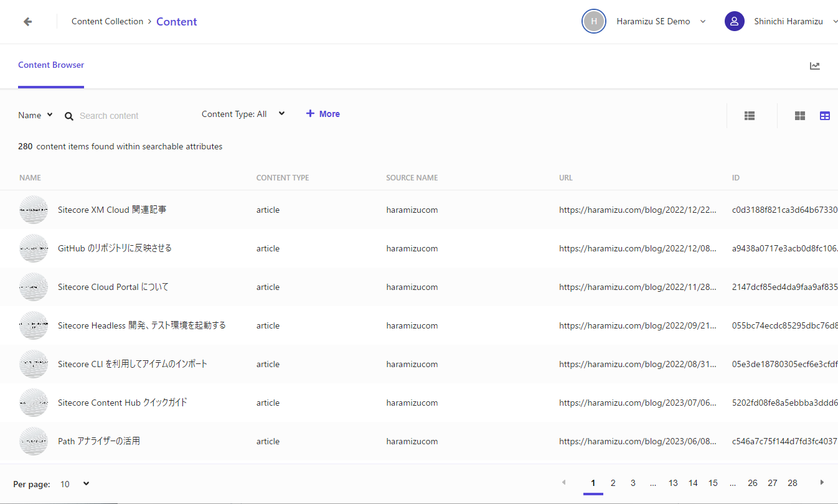Screen dimensions: 838x504
Task: Go to page 1
Action: click(x=593, y=483)
